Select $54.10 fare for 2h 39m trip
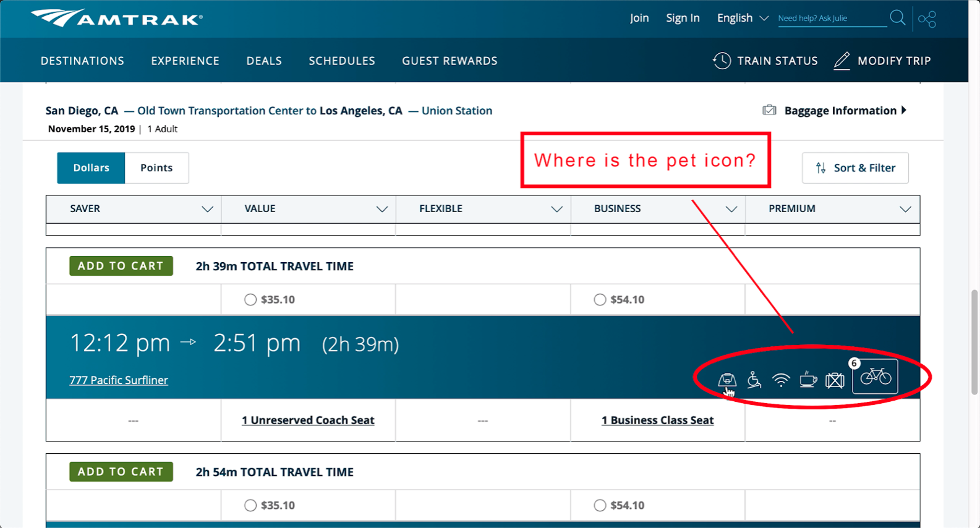 600,300
